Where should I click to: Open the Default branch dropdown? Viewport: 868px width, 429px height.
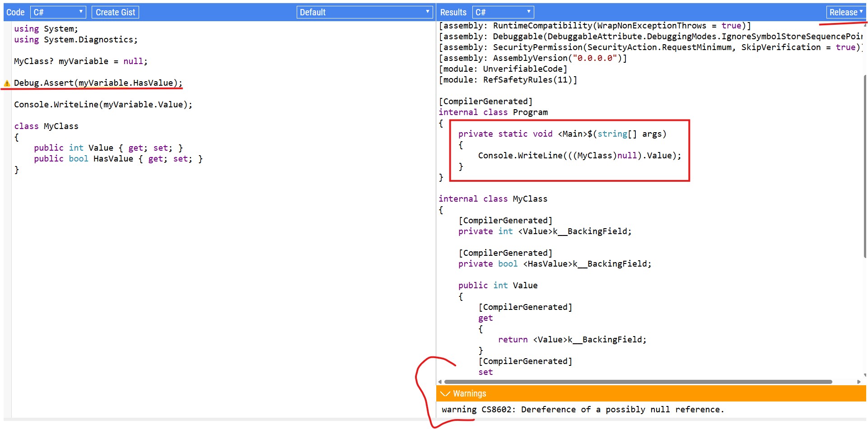click(365, 12)
